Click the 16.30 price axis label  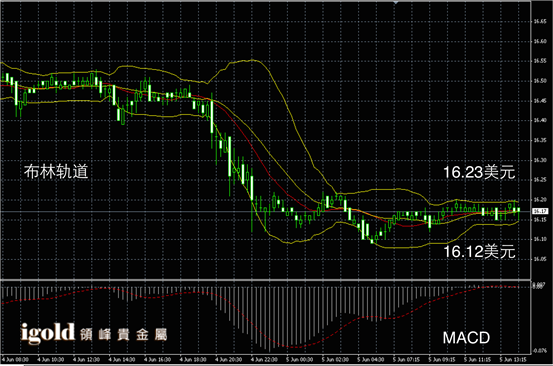pyautogui.click(x=540, y=160)
